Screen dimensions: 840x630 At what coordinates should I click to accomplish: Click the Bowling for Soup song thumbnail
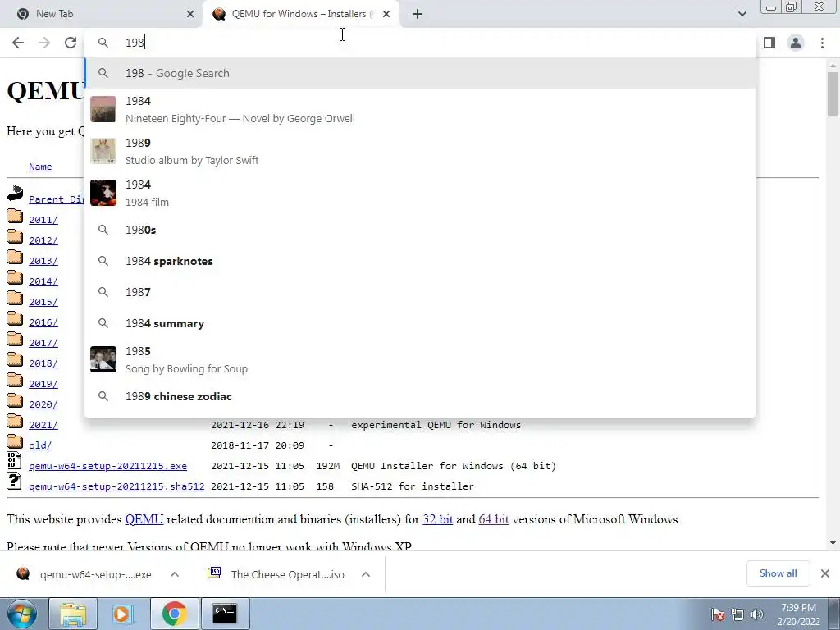(x=103, y=359)
